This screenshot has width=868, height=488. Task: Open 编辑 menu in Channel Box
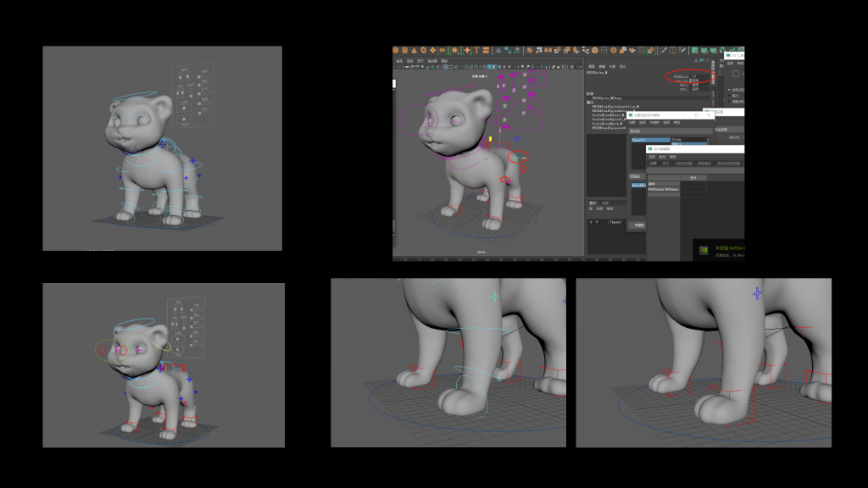coord(602,66)
